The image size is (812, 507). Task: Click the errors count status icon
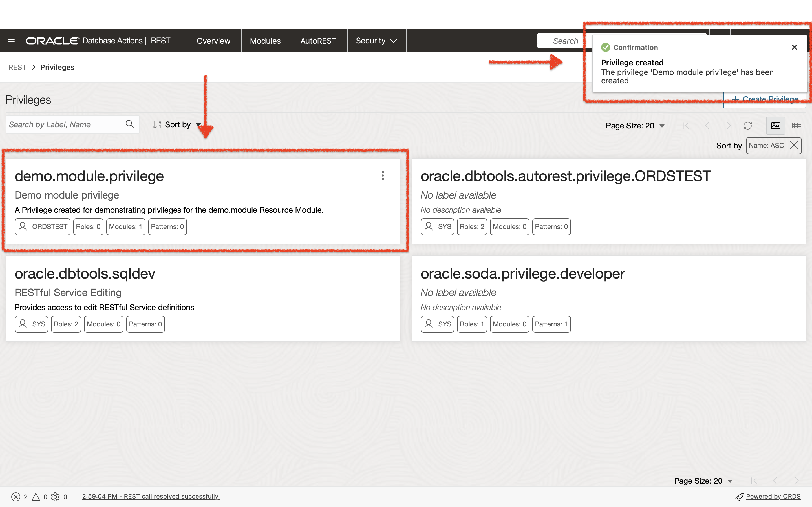[16, 497]
